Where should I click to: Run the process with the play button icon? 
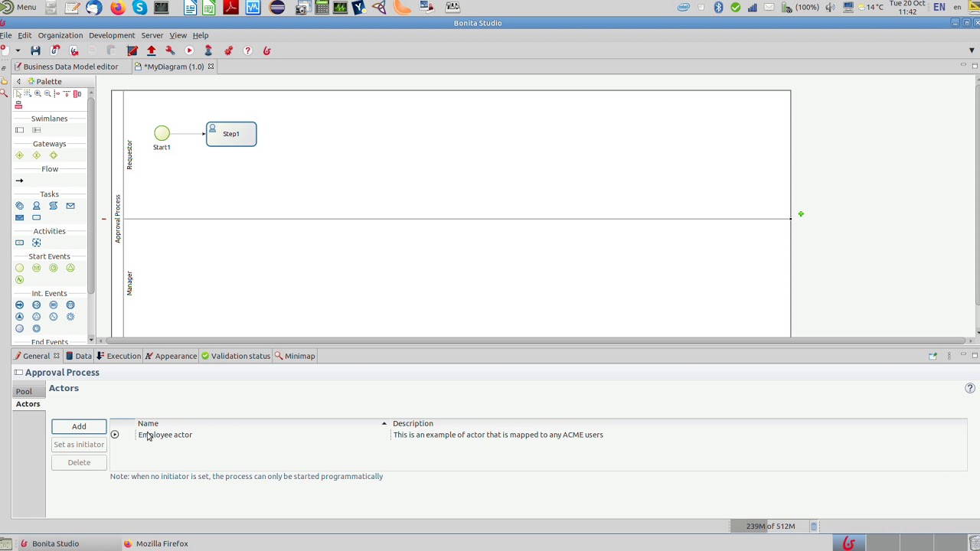coord(189,51)
